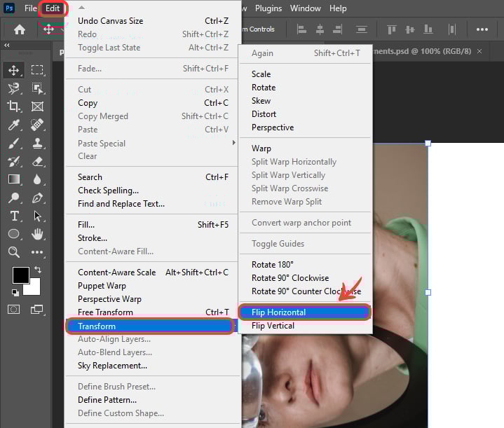Choose Sky Replacement...
The image size is (504, 428).
coord(153,366)
